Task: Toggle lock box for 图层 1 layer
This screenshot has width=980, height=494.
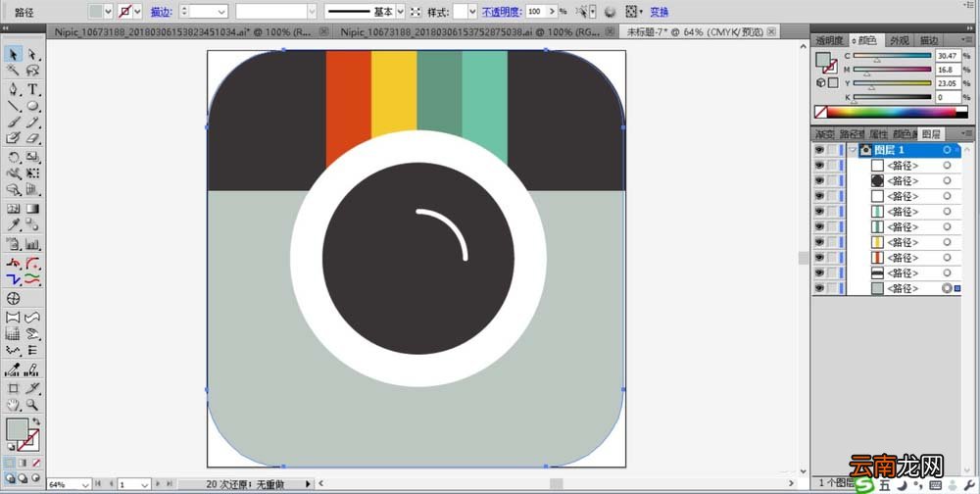Action: coord(831,150)
